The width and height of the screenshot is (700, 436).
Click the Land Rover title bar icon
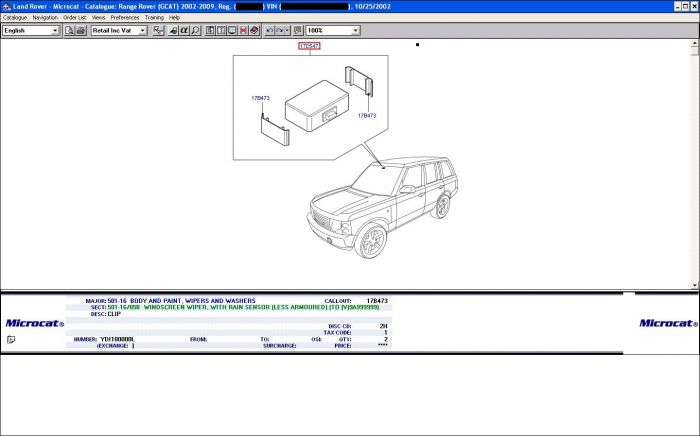[6, 6]
